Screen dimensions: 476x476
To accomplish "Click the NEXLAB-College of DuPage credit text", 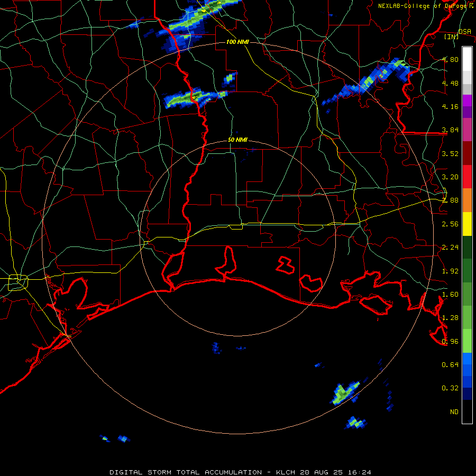I will tap(425, 6).
